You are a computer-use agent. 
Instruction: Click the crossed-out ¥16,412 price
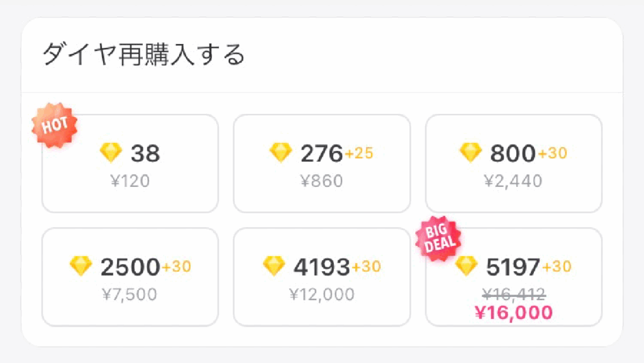(514, 294)
